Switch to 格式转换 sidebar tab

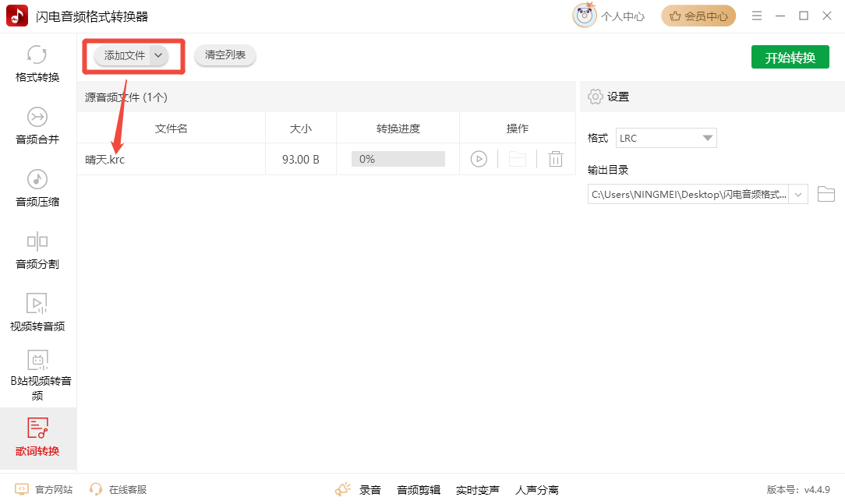pyautogui.click(x=37, y=65)
